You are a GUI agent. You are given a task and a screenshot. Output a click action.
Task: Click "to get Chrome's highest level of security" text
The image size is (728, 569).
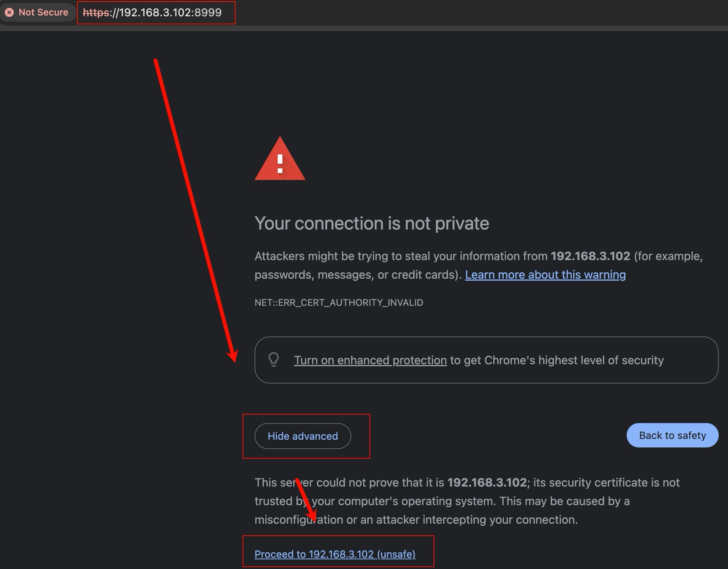click(557, 360)
